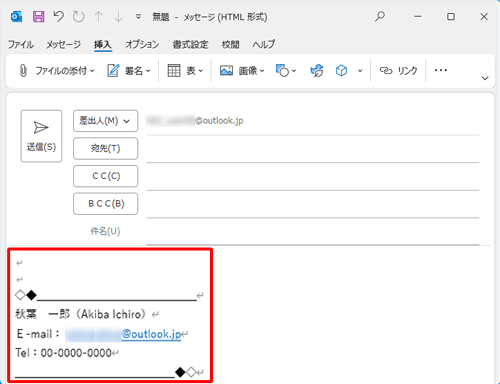Open the 差出人(M) sender dropdown
The height and width of the screenshot is (384, 500).
point(105,121)
